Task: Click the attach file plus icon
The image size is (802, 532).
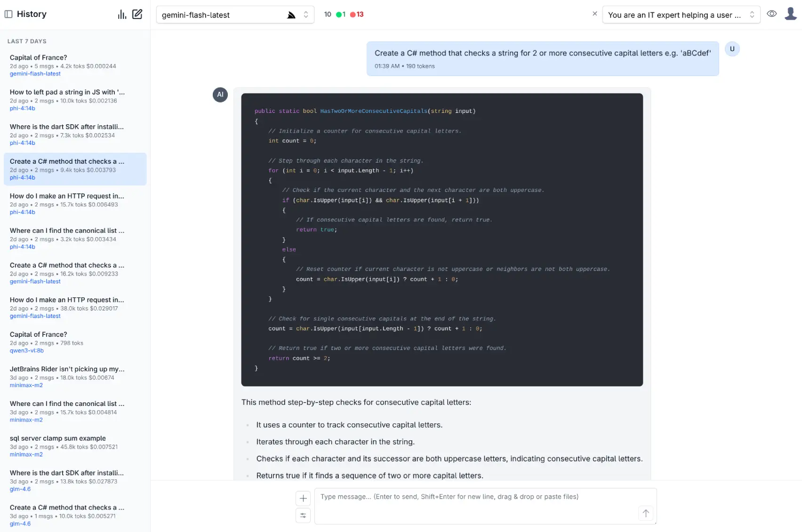Action: pyautogui.click(x=303, y=498)
